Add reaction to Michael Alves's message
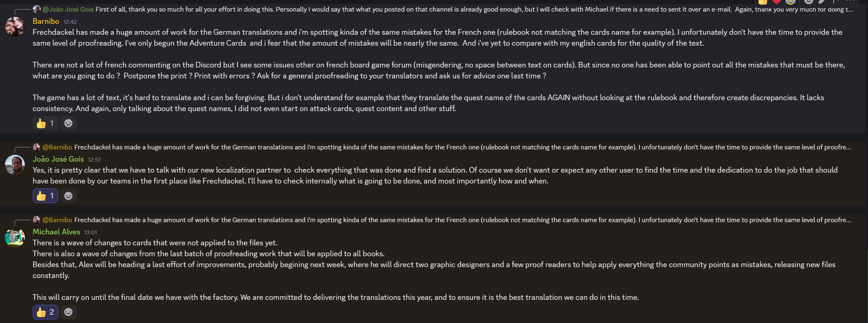The image size is (868, 323). 69,312
